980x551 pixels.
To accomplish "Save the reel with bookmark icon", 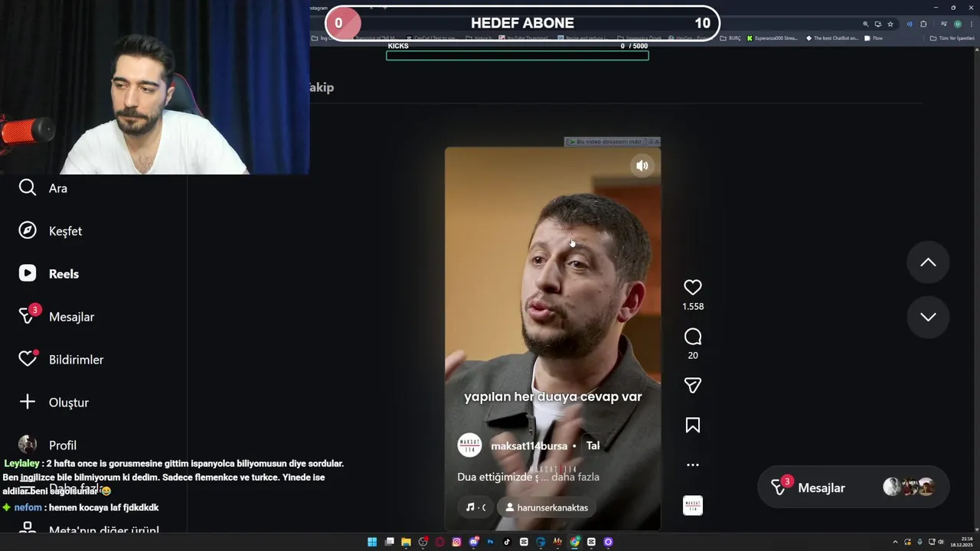I will (693, 425).
